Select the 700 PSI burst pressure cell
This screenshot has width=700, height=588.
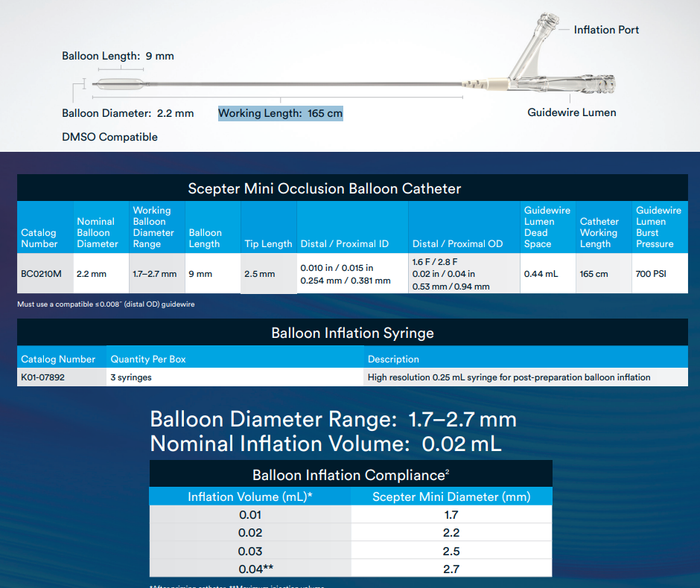[x=651, y=274]
